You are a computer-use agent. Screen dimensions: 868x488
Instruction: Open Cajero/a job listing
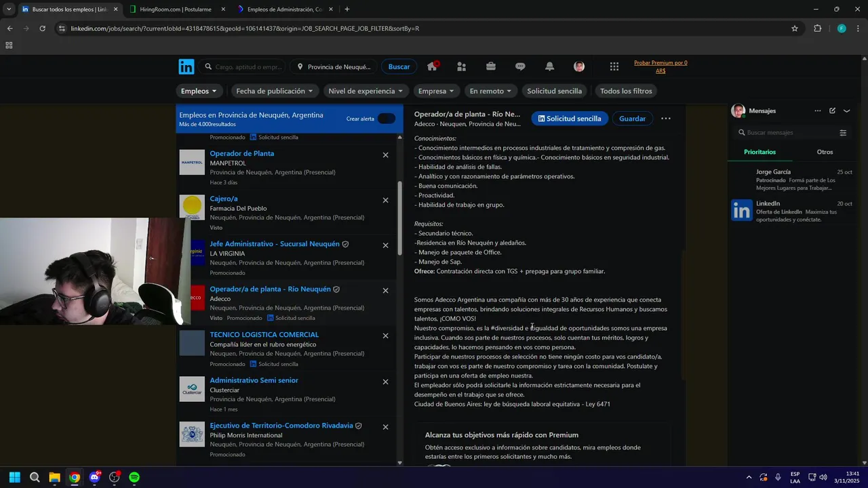coord(224,199)
